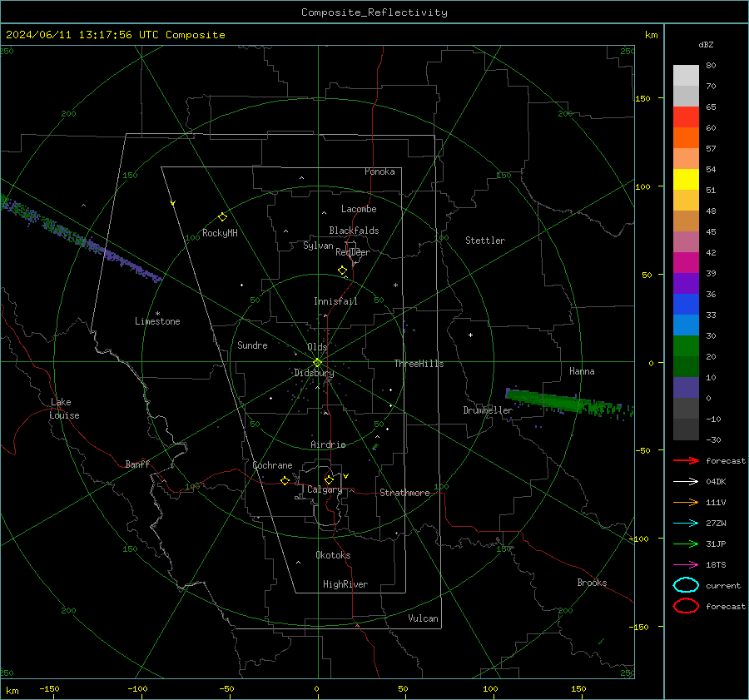749x700 pixels.
Task: Click the purple 36-39 dBZ color swatch
Action: (686, 283)
